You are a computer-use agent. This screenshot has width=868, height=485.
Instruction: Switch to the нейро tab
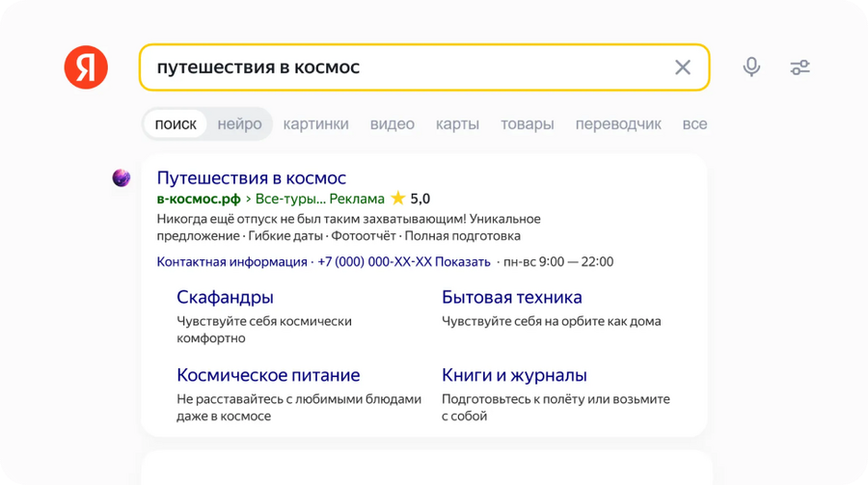[x=239, y=124]
